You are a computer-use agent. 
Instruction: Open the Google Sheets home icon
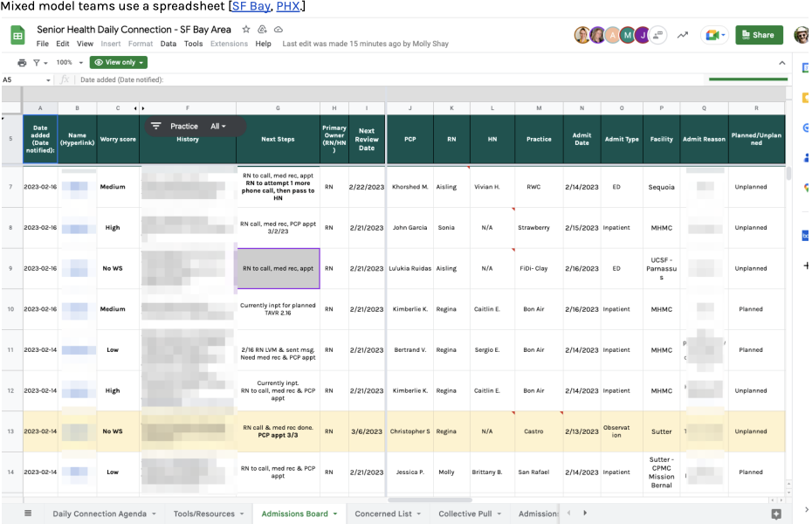pyautogui.click(x=17, y=36)
